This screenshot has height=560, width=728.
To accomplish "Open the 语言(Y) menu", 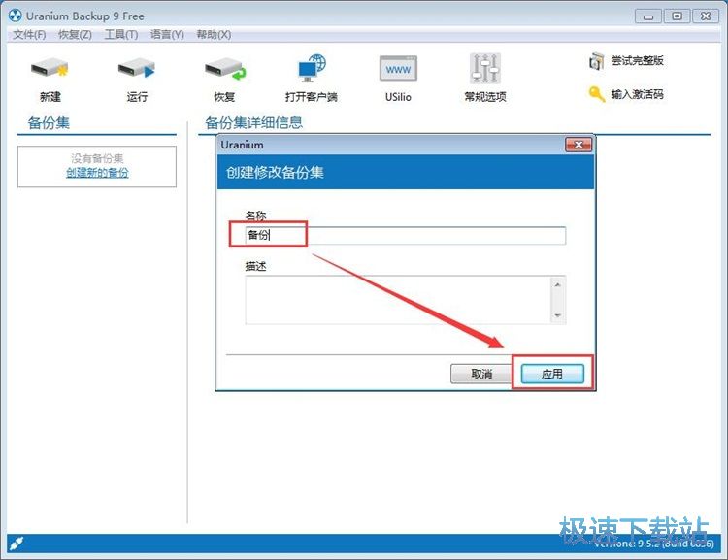I will (167, 34).
